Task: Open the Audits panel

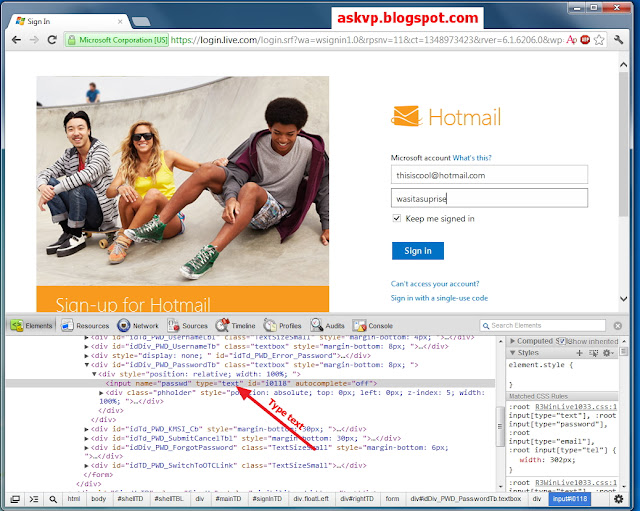Action: pos(327,326)
